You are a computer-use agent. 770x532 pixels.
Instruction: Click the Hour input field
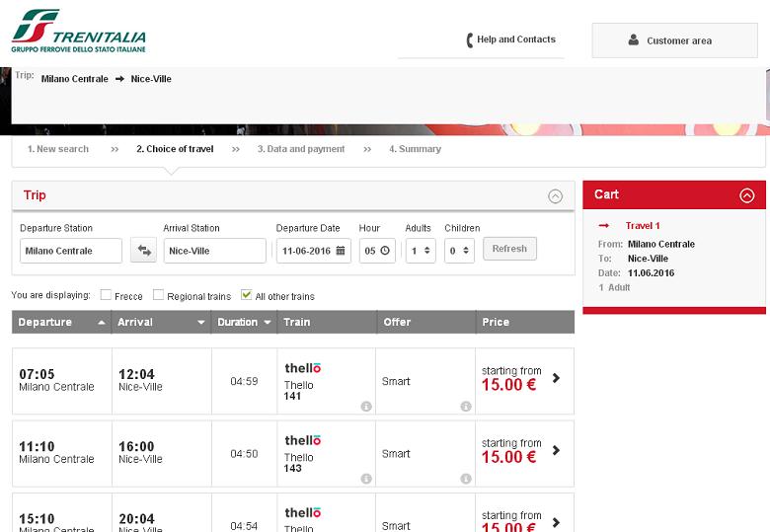pos(377,251)
